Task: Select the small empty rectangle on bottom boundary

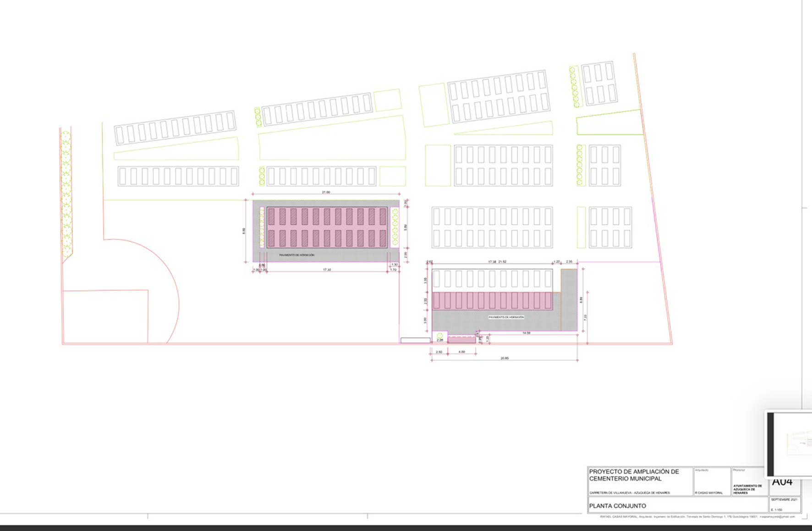Action: click(415, 340)
